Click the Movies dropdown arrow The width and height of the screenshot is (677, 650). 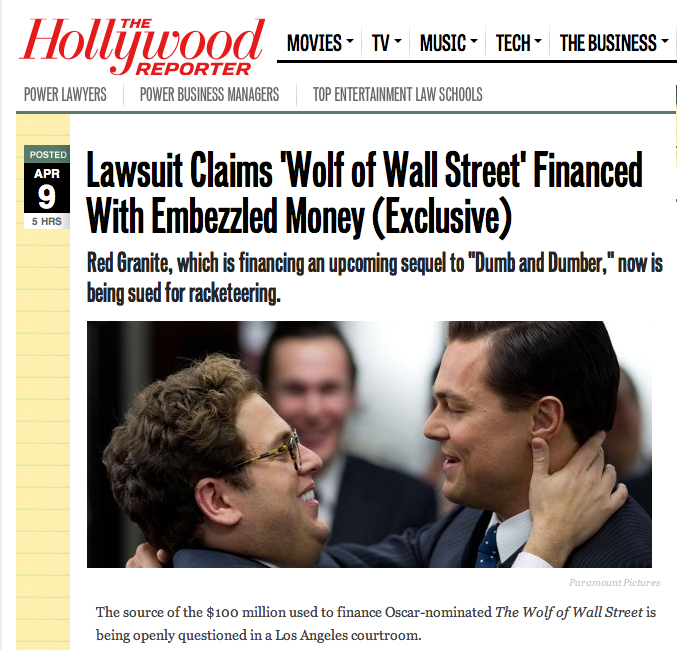[x=350, y=41]
